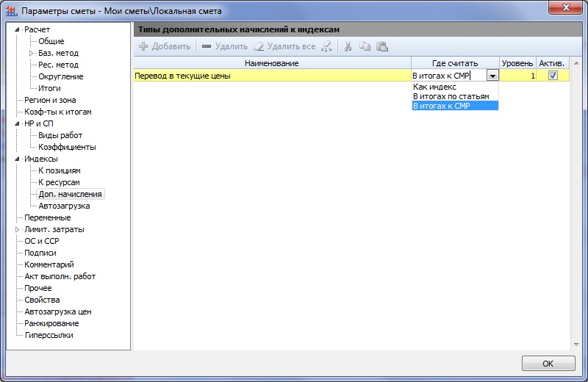Click the clear brush icon in toolbar
The image size is (588, 382).
point(326,46)
